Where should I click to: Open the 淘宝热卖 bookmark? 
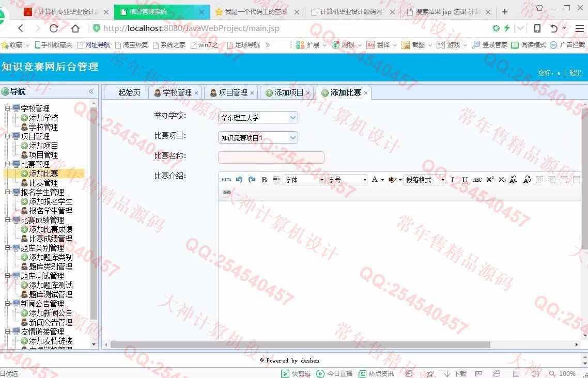click(x=131, y=45)
